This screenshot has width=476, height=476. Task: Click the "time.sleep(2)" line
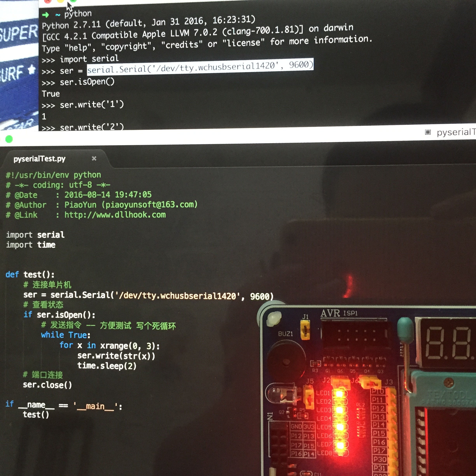click(x=107, y=366)
